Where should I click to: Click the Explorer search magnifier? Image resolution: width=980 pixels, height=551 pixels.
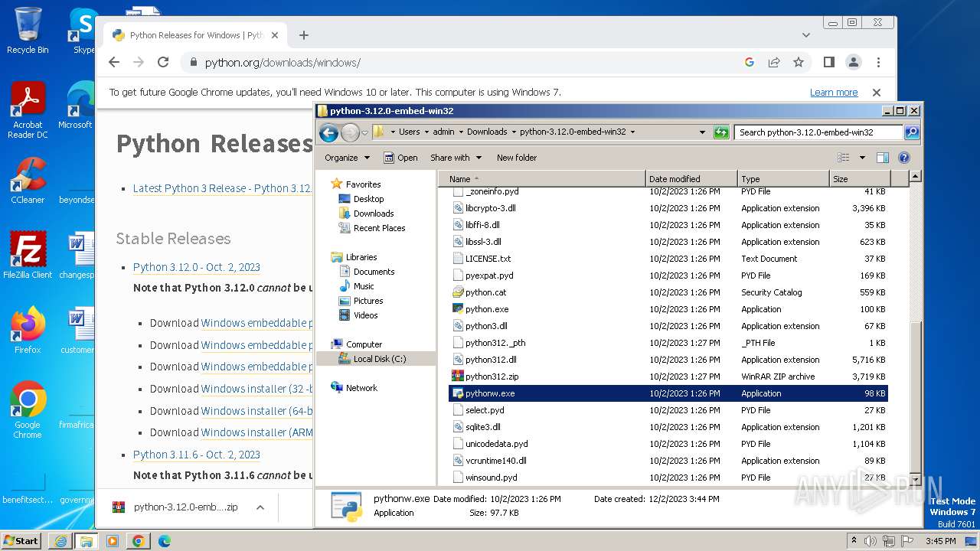tap(911, 132)
